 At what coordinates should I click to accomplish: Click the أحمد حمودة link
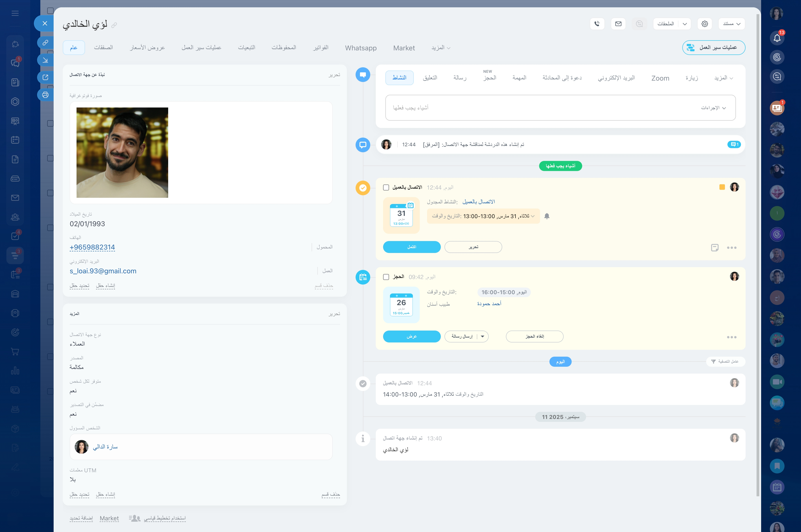click(489, 304)
